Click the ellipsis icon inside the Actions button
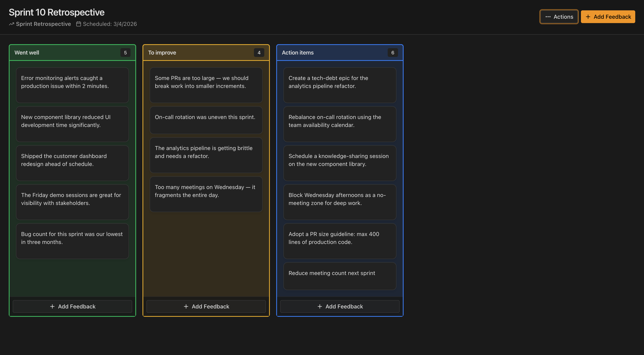Screen dimensions: 644x355 click(548, 17)
